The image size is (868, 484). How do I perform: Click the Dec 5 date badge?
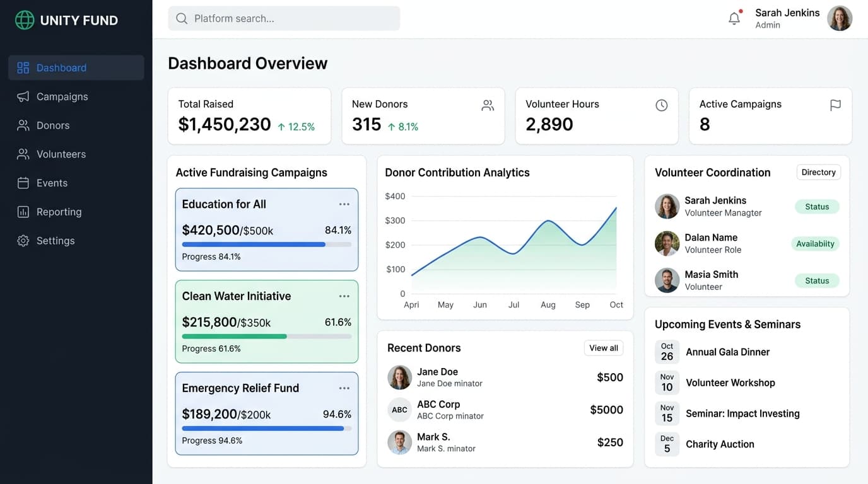click(x=667, y=444)
